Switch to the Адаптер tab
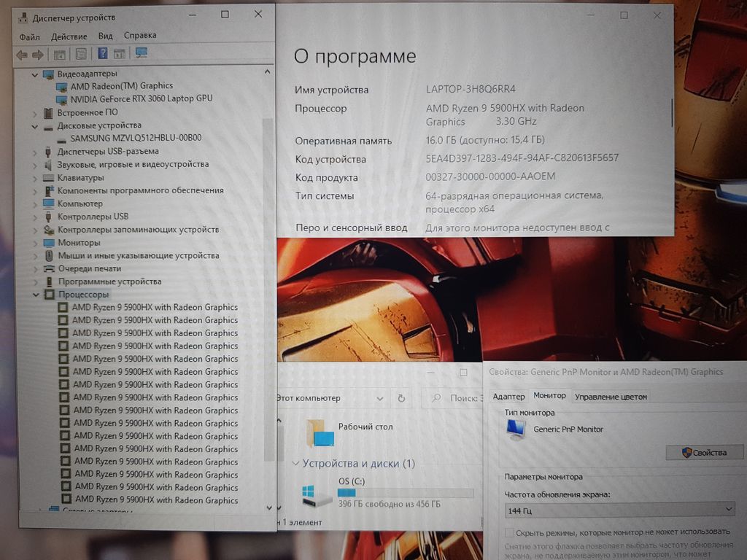Screen dimensions: 747x560 coord(508,397)
